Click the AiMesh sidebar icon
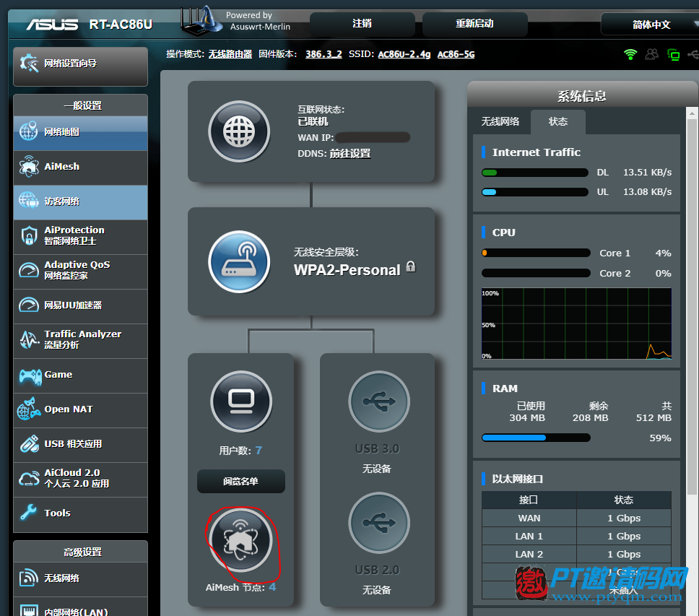 [29, 166]
